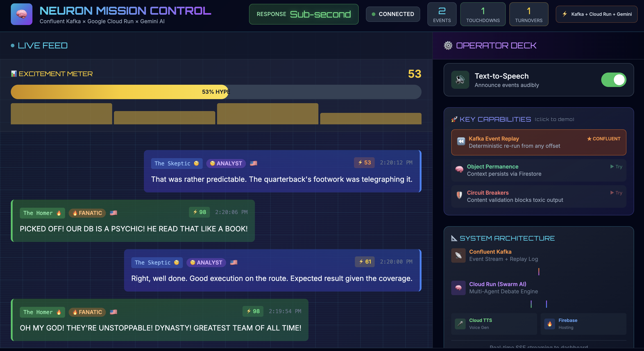This screenshot has width=644, height=351.
Task: Click the Circuit Breakers shield icon
Action: [459, 195]
